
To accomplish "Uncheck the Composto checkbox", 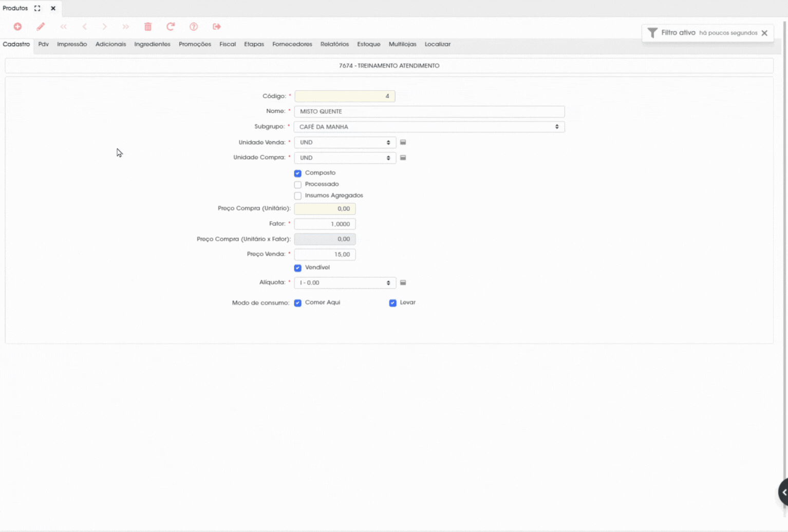I will tap(298, 174).
